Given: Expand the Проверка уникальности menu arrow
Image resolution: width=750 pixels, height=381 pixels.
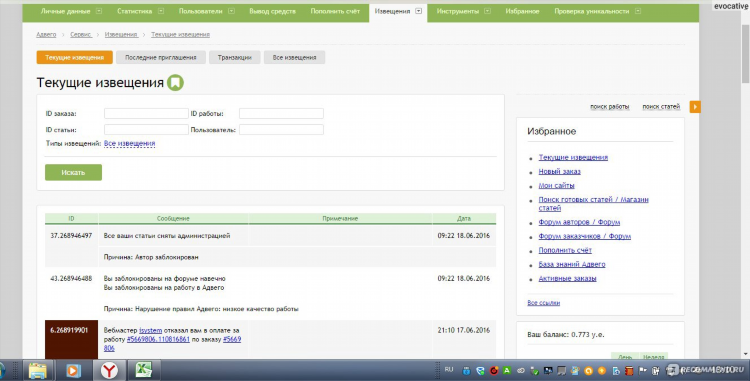Looking at the screenshot, I should point(638,11).
